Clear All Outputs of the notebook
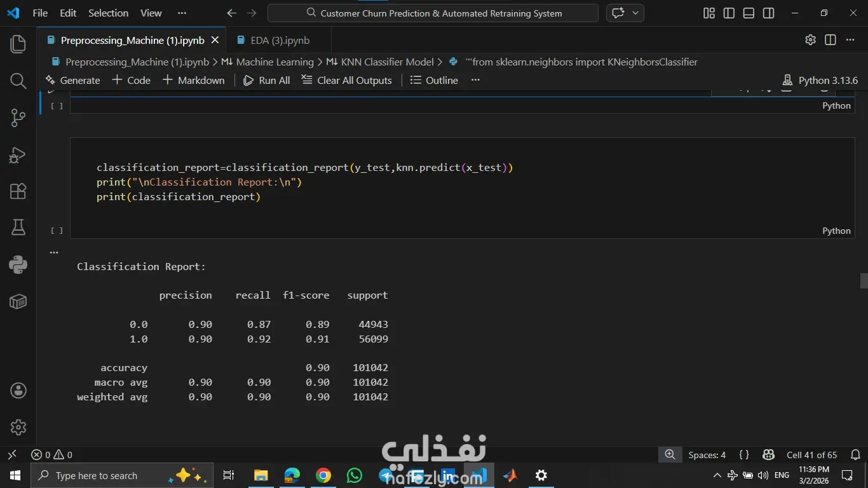This screenshot has height=488, width=868. (x=346, y=80)
